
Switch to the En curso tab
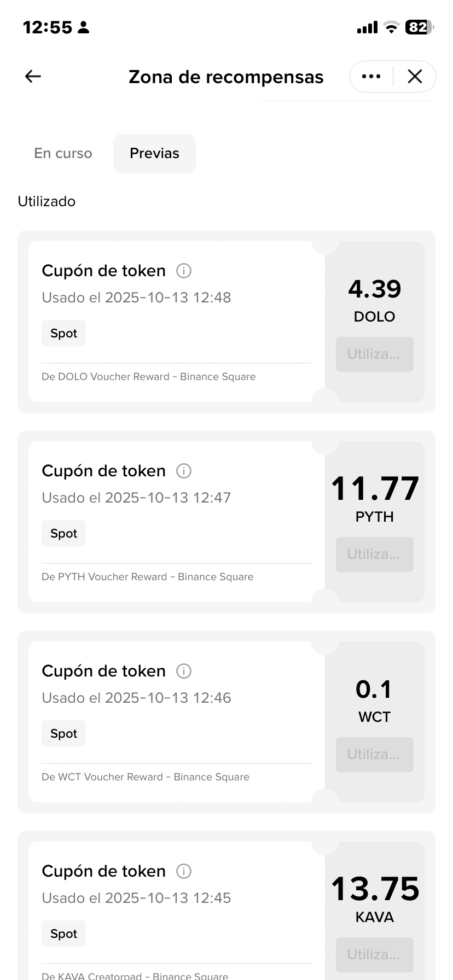pos(63,154)
